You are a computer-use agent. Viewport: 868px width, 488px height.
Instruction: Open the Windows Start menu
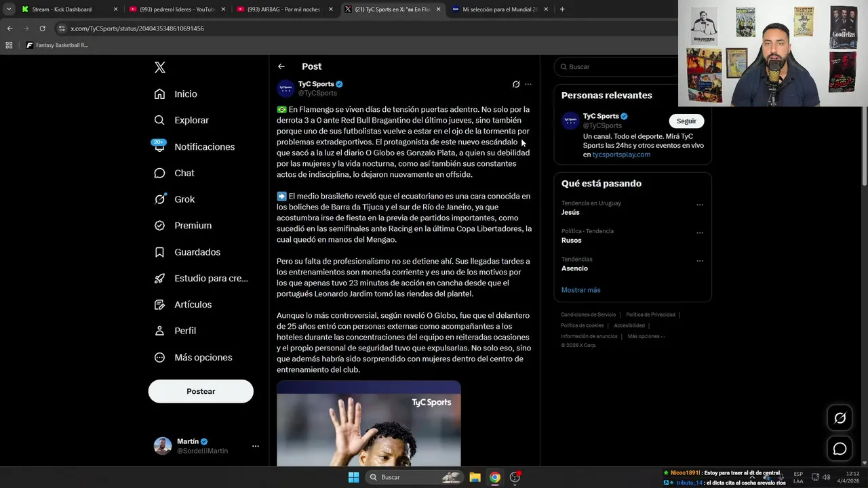(353, 477)
